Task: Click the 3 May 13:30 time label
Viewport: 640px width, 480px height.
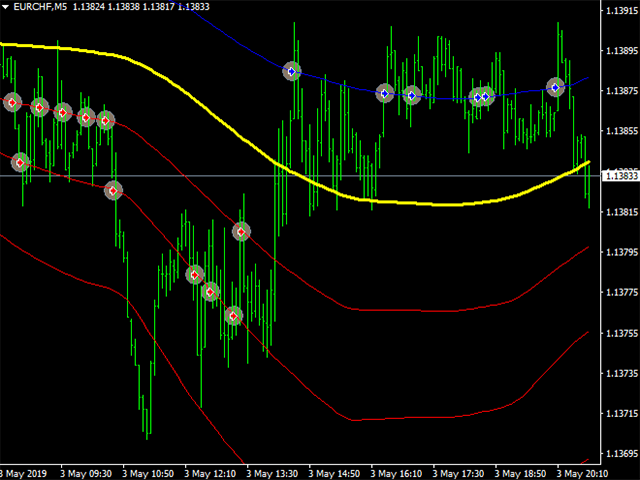Action: pos(271,472)
